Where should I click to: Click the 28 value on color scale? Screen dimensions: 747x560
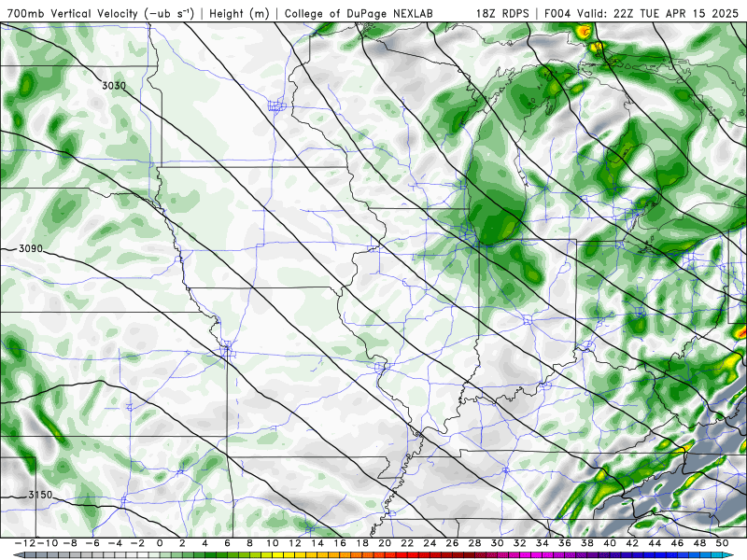pos(474,543)
